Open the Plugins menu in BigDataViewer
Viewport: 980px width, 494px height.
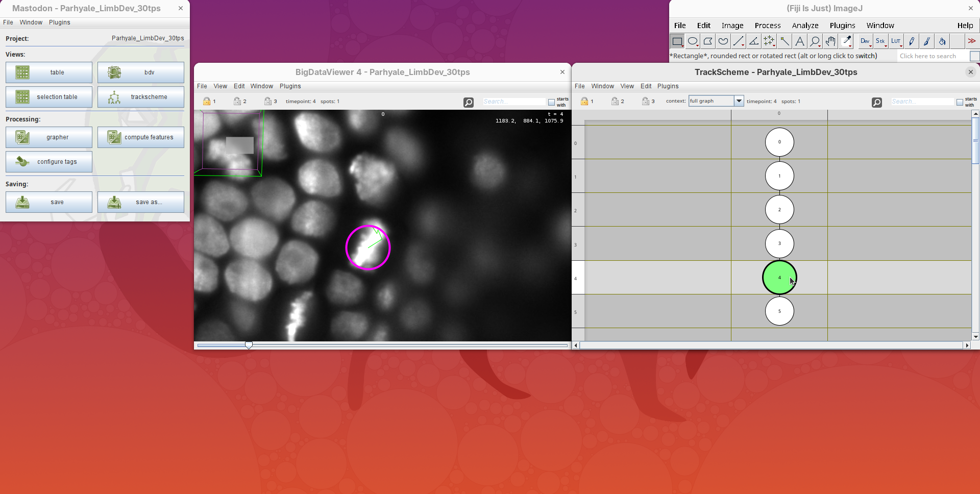290,86
